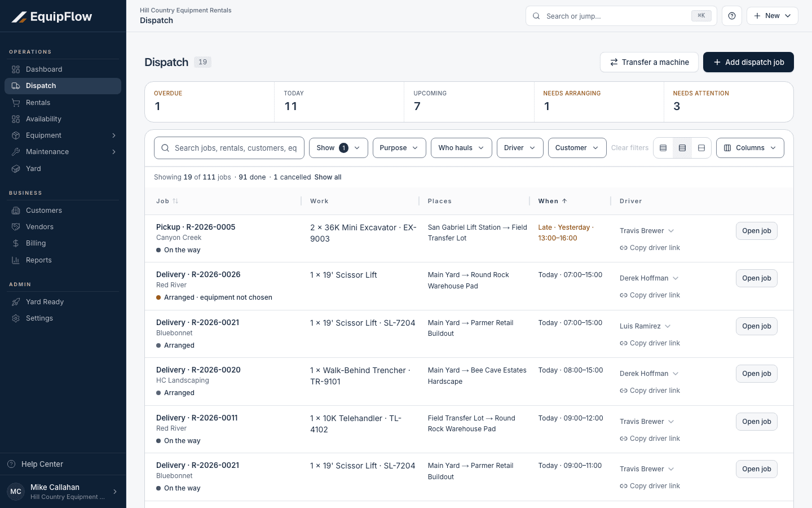Viewport: 812px width, 508px height.
Task: Click the Reports chart icon
Action: pyautogui.click(x=16, y=260)
